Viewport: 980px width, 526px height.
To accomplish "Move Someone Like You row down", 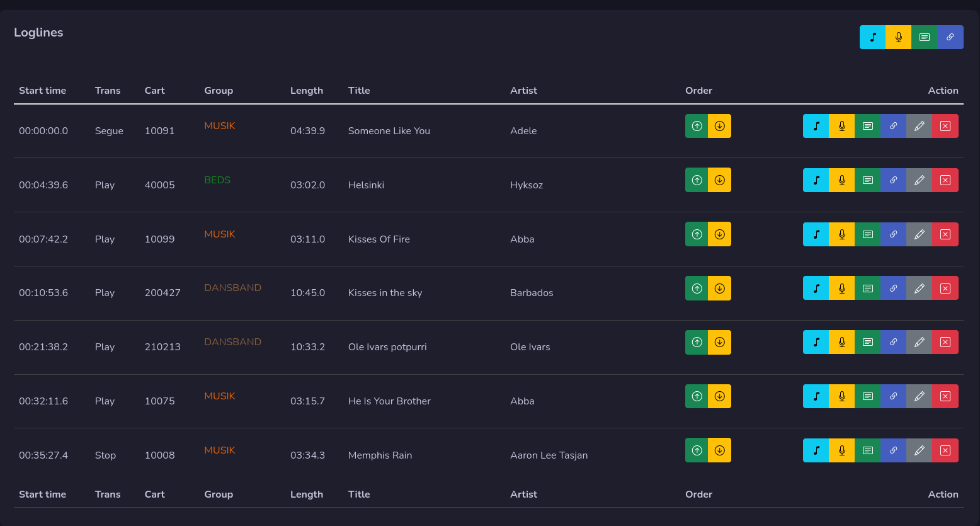I will click(x=719, y=126).
